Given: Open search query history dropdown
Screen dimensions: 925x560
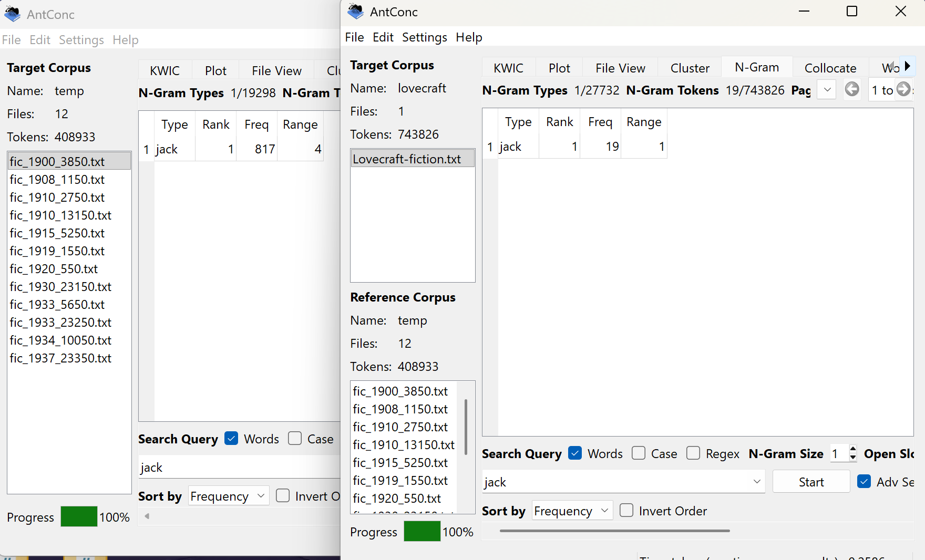Looking at the screenshot, I should pos(757,482).
